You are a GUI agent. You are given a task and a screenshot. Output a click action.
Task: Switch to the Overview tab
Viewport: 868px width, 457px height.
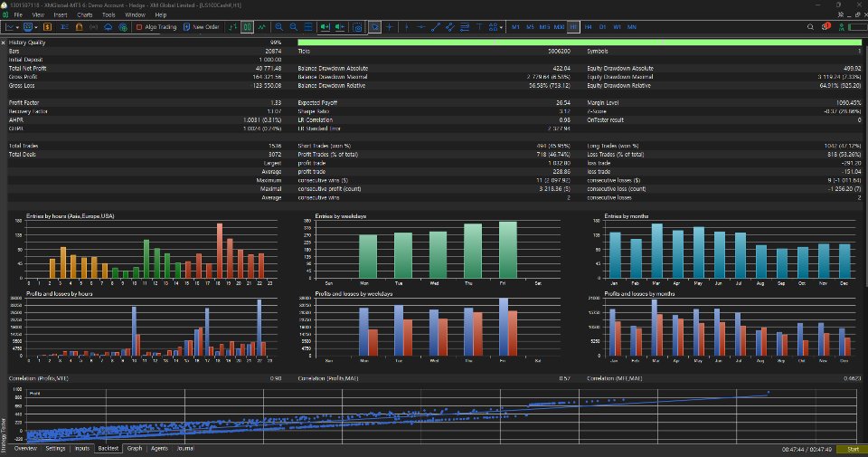tap(25, 448)
